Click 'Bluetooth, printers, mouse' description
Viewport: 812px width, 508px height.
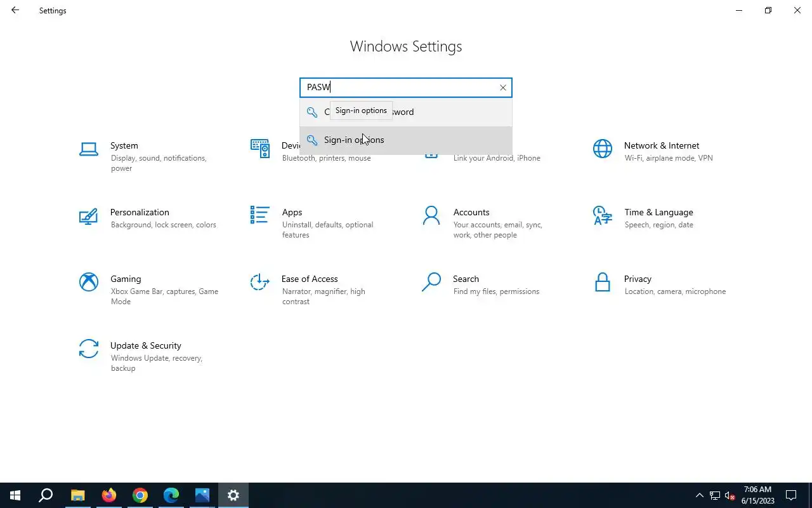pos(326,158)
